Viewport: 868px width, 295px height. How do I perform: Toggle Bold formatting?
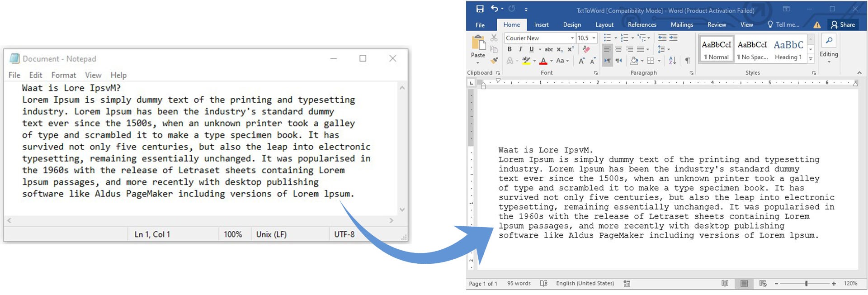tap(509, 49)
